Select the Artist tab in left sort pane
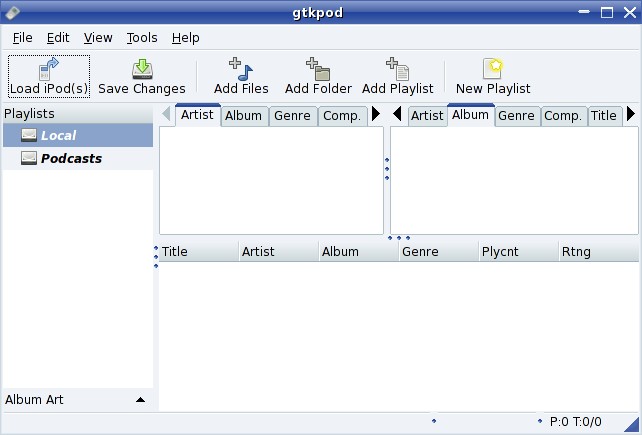 click(197, 115)
